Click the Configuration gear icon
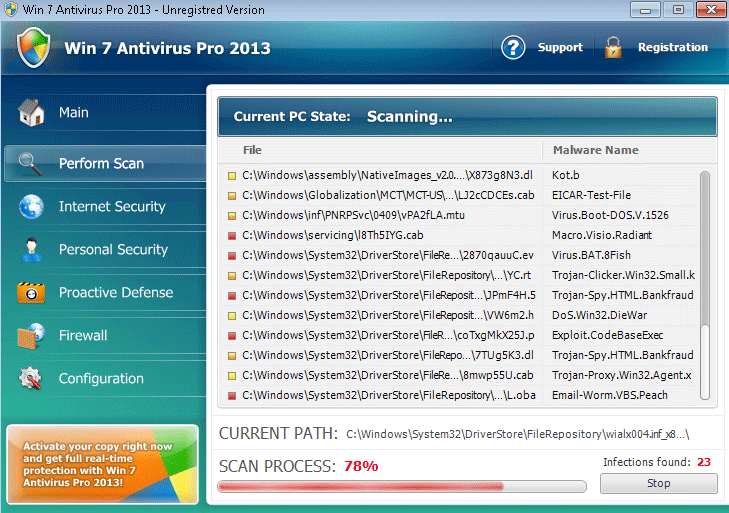 [32, 379]
